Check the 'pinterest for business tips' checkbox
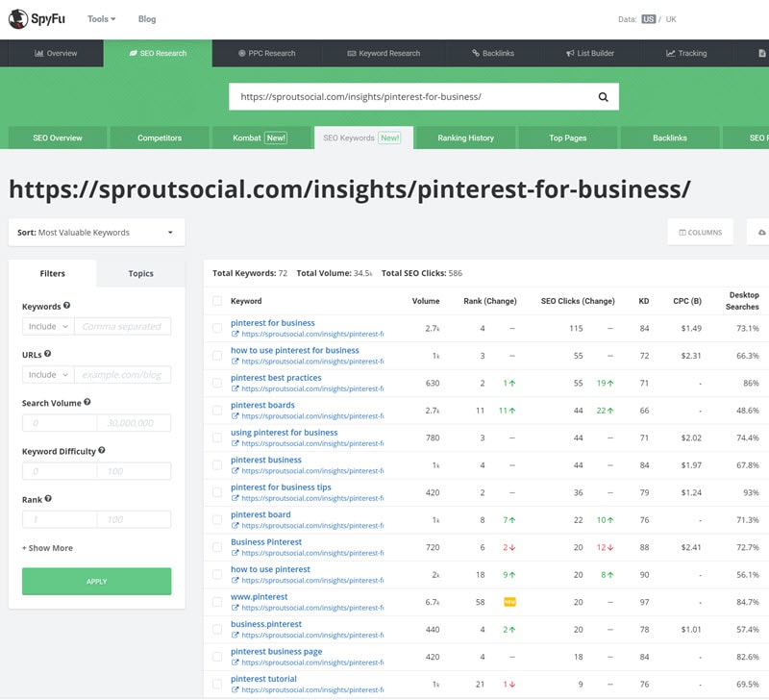The width and height of the screenshot is (769, 700). (x=217, y=492)
